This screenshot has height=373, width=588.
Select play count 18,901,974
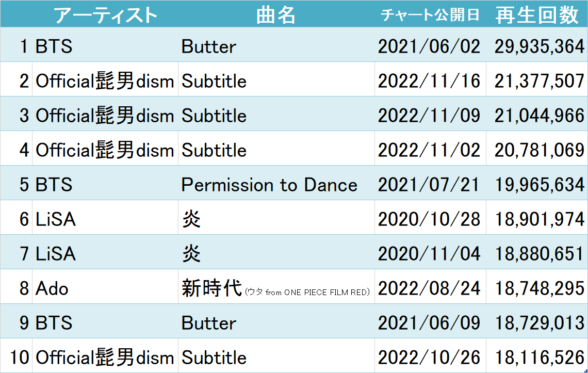[x=539, y=219]
